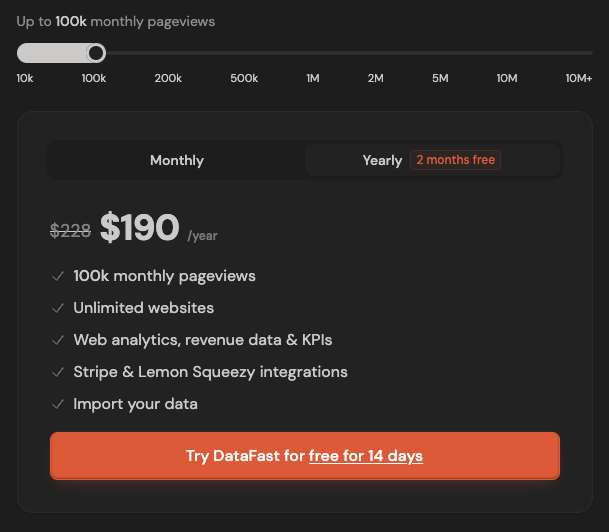Click the $190 yearly price

[x=139, y=229]
